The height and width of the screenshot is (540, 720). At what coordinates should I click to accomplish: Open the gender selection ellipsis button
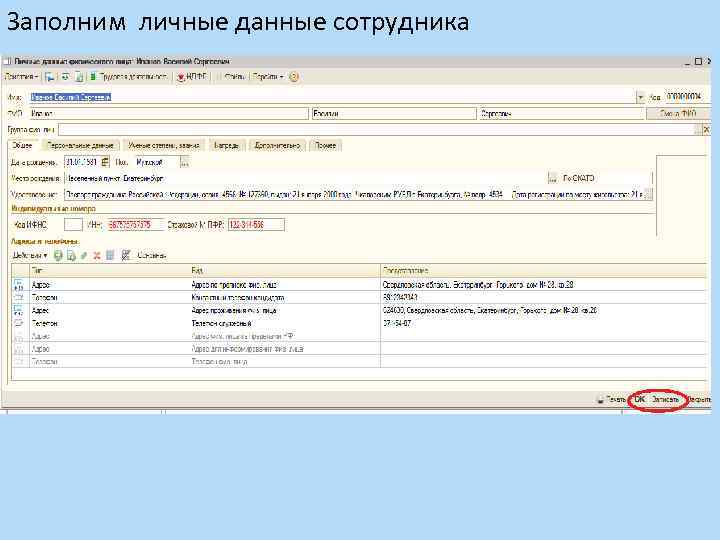(x=185, y=162)
